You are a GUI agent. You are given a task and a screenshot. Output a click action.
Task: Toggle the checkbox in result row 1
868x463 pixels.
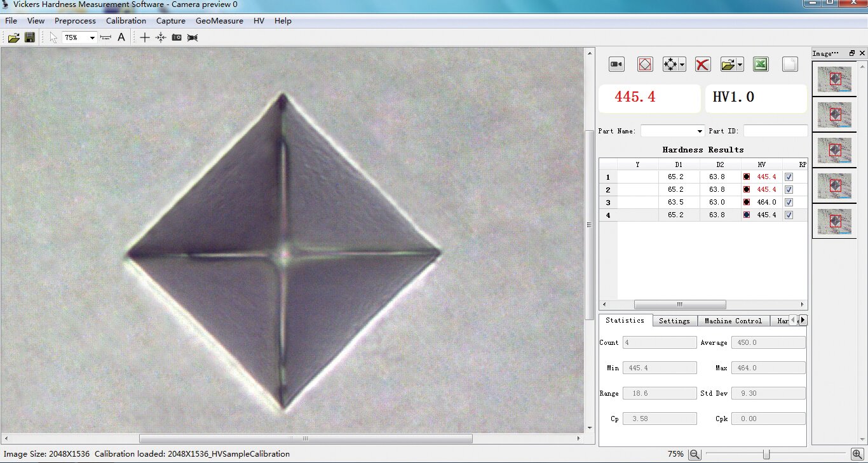click(789, 177)
